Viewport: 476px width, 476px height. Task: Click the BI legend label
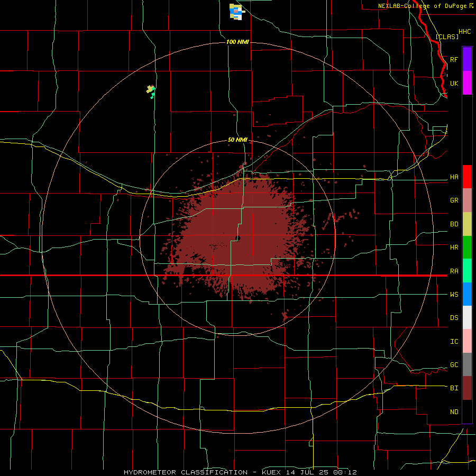click(x=454, y=388)
